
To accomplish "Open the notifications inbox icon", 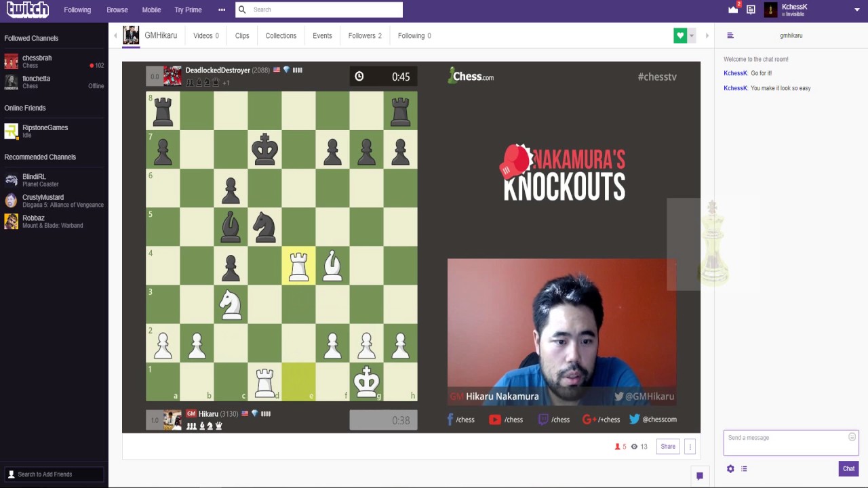I will (x=751, y=9).
